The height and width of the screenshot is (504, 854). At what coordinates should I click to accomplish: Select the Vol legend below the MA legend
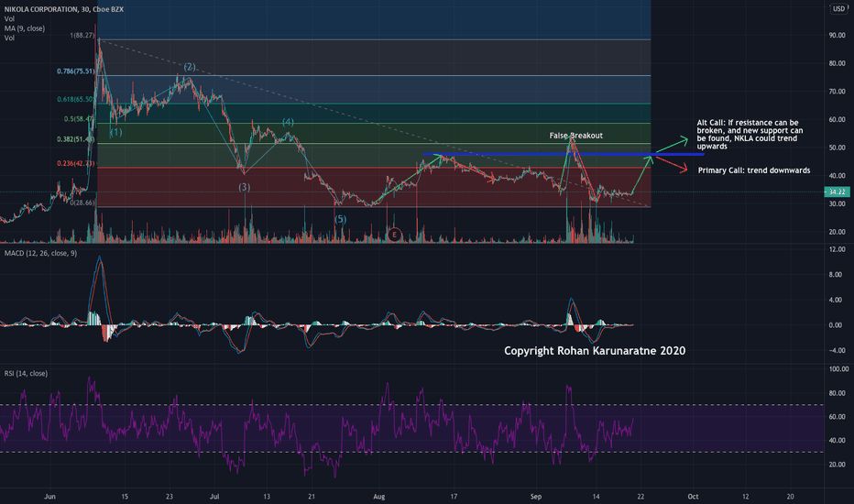[9, 38]
